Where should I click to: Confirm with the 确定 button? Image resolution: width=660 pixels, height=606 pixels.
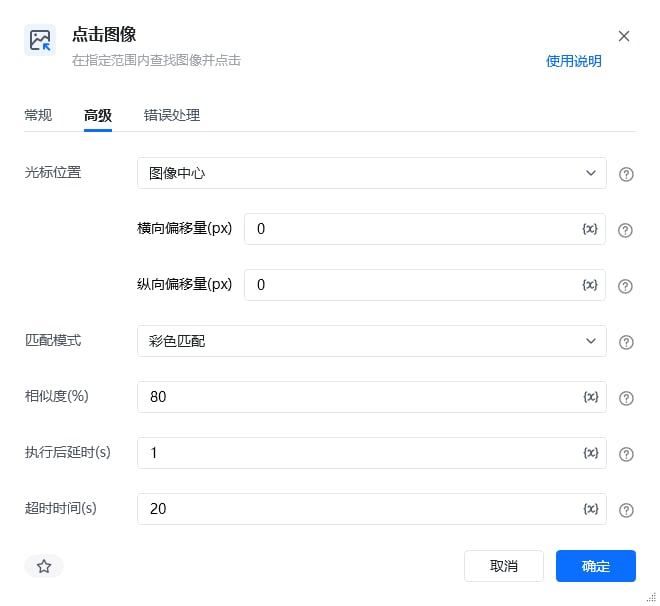coord(596,566)
